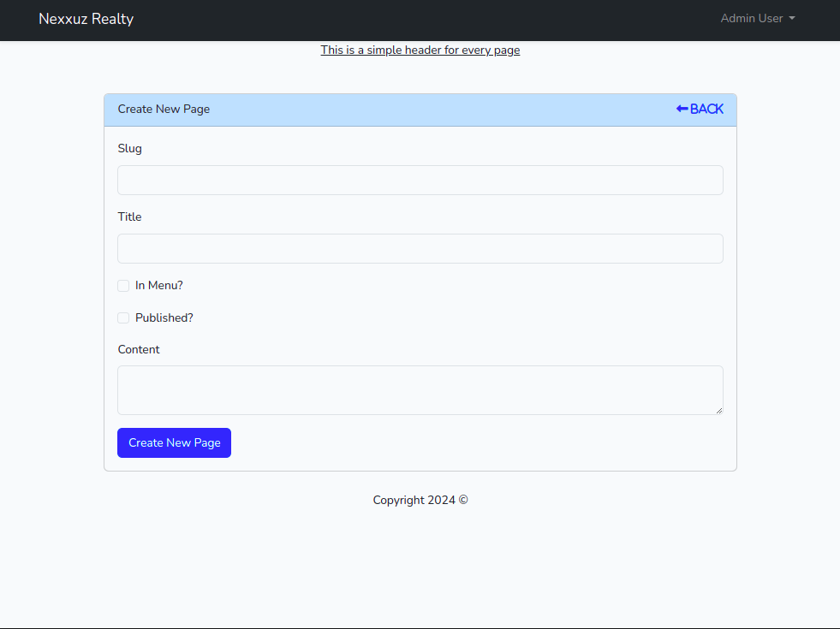Click the 'Published?' label text
840x629 pixels.
click(164, 318)
